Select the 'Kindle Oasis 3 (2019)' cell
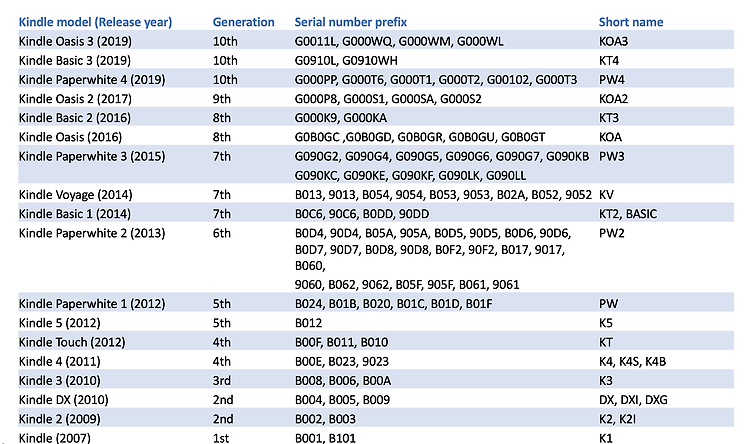Screen dimensions: 750x444 75,41
